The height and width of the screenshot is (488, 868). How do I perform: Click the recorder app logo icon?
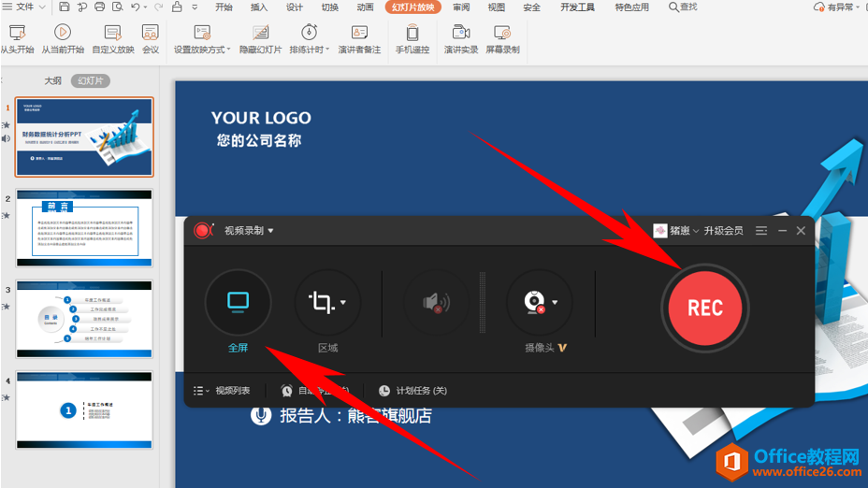point(203,231)
